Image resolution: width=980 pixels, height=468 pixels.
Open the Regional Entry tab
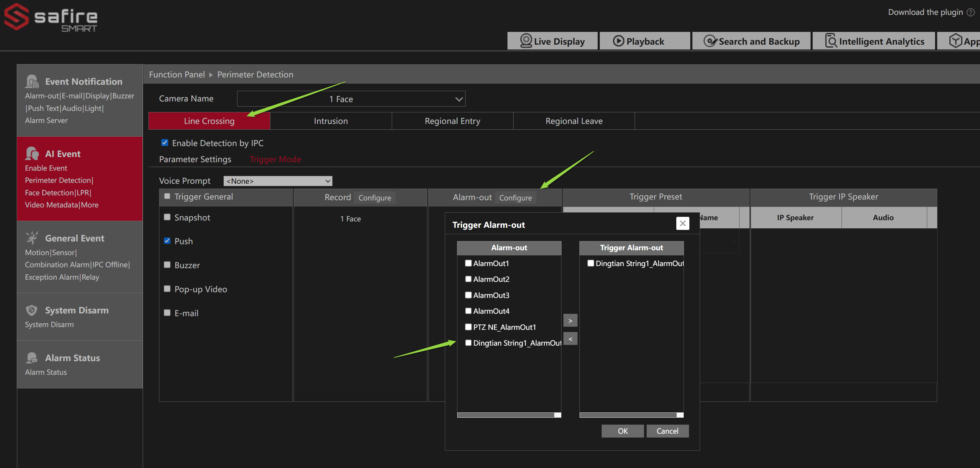452,121
